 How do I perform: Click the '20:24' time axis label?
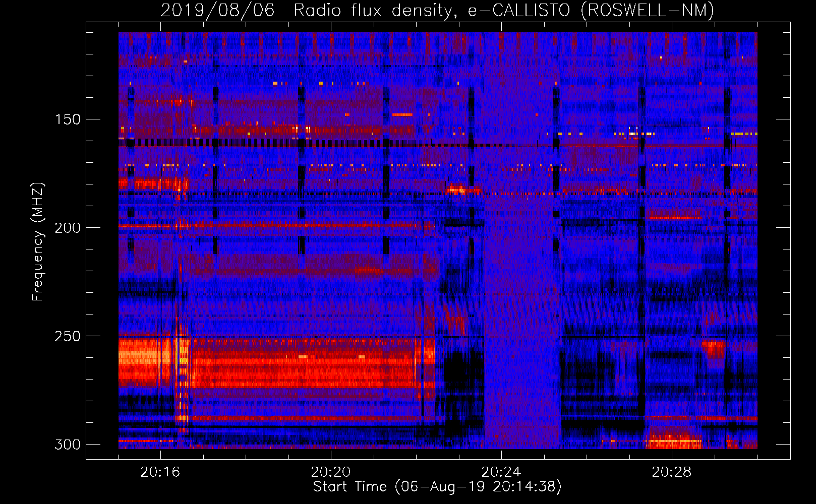click(501, 472)
